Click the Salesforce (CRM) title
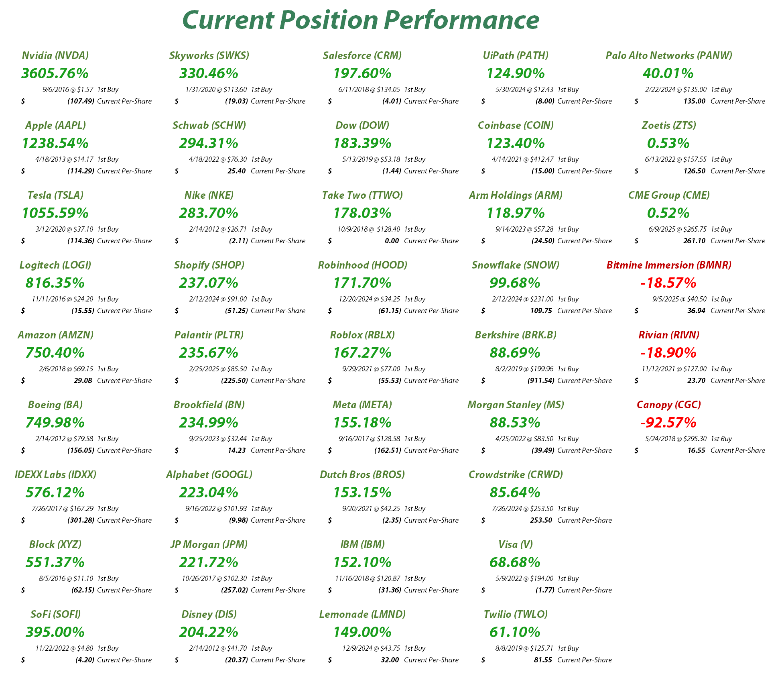Image resolution: width=784 pixels, height=674 pixels. pyautogui.click(x=362, y=55)
